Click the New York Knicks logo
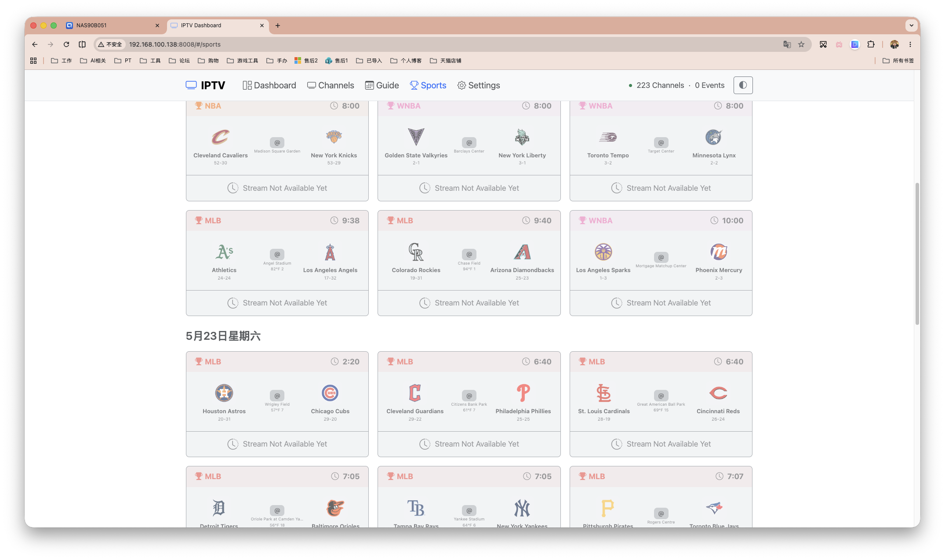Viewport: 945px width, 560px height. click(x=334, y=137)
